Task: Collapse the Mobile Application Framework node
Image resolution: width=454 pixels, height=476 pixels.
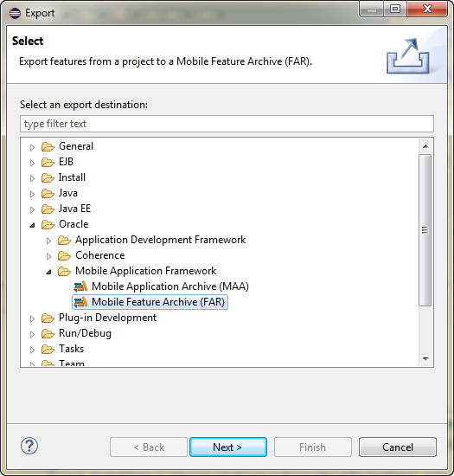Action: [48, 272]
